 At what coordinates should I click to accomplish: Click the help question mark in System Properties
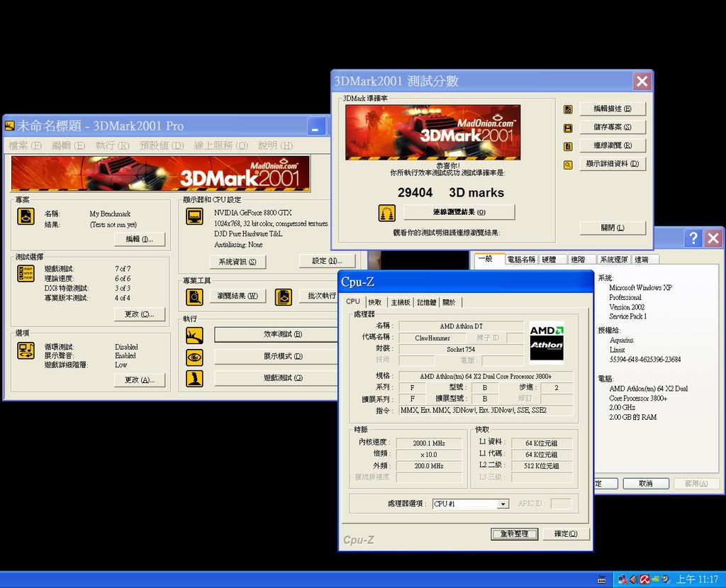[693, 238]
